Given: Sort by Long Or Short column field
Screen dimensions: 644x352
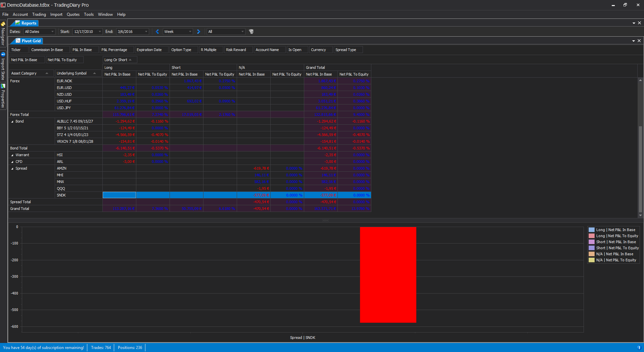Looking at the screenshot, I should point(120,60).
